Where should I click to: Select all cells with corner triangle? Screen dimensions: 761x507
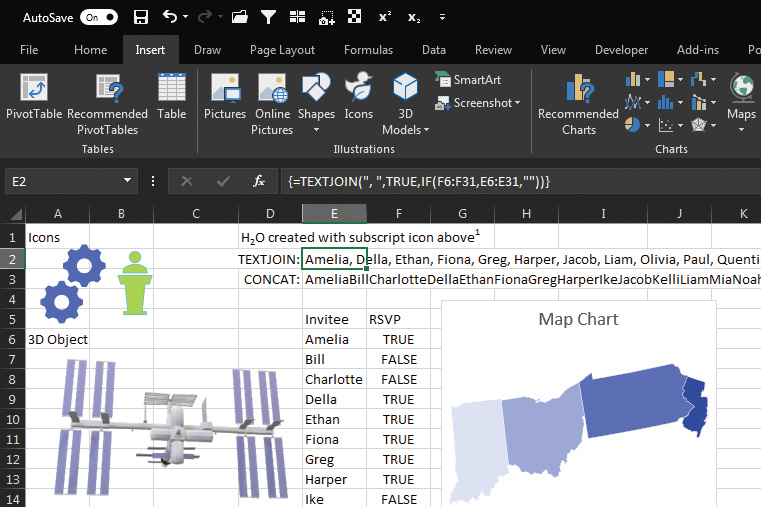[x=16, y=214]
